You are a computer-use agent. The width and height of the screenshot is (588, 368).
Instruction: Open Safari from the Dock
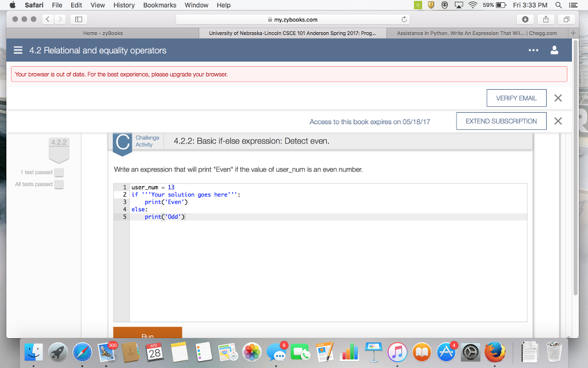click(82, 352)
